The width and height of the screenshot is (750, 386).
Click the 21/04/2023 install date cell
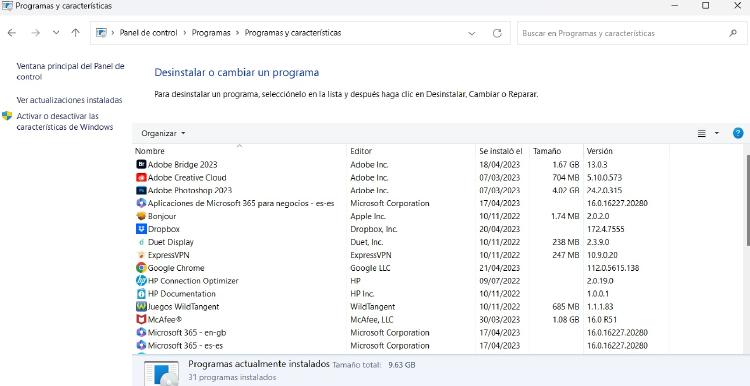click(x=499, y=268)
